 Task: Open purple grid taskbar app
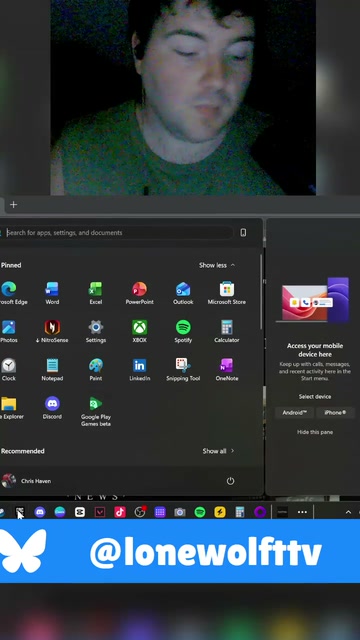(160, 512)
